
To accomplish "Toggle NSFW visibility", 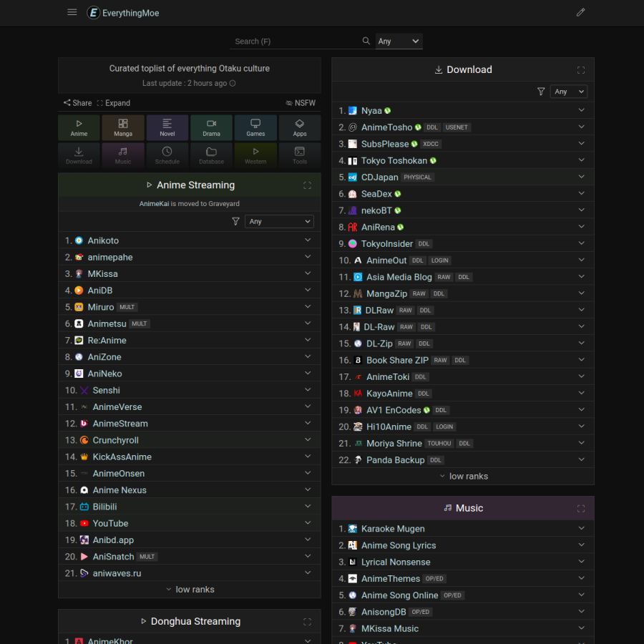I will click(301, 102).
